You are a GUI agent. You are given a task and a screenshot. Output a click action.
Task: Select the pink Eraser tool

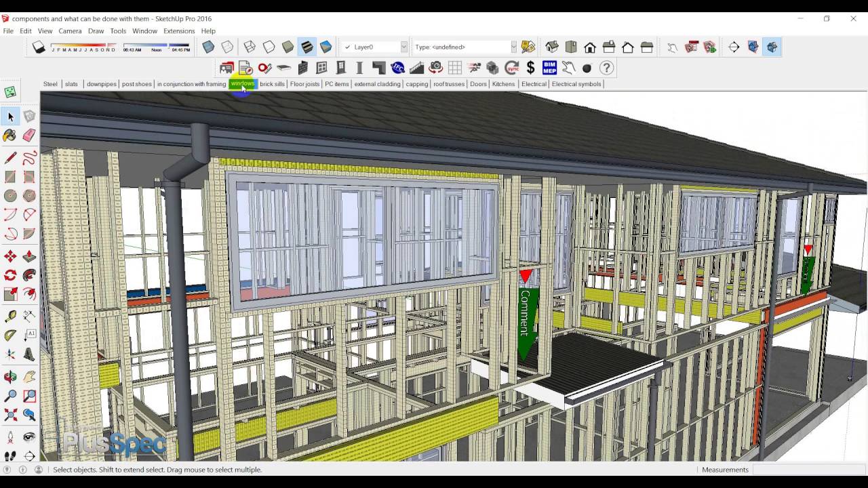(x=29, y=136)
